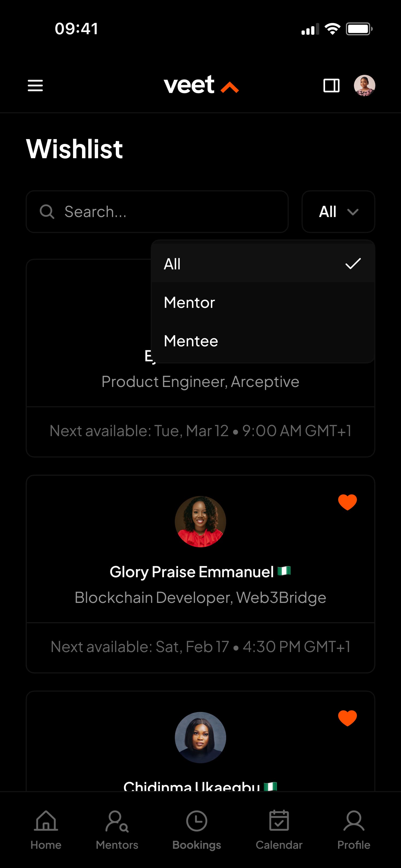Unfavorite Glory Praise Emmanuel with heart
The width and height of the screenshot is (401, 868).
[x=348, y=502]
